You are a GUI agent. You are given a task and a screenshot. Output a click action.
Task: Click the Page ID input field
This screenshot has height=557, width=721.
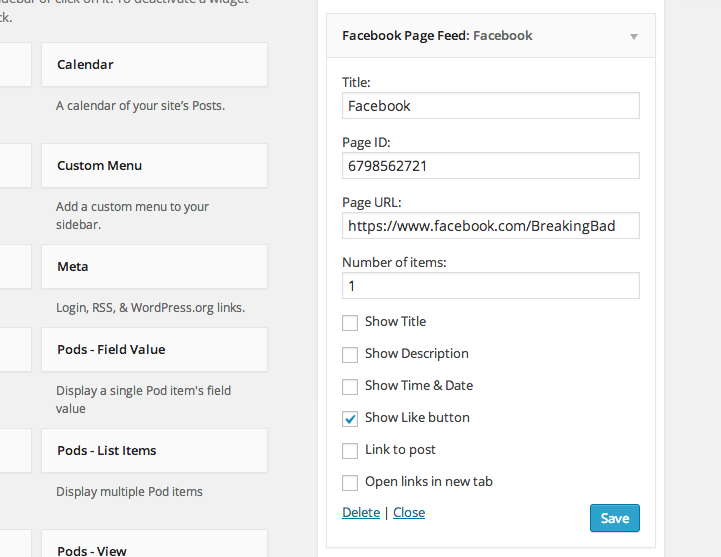[491, 166]
